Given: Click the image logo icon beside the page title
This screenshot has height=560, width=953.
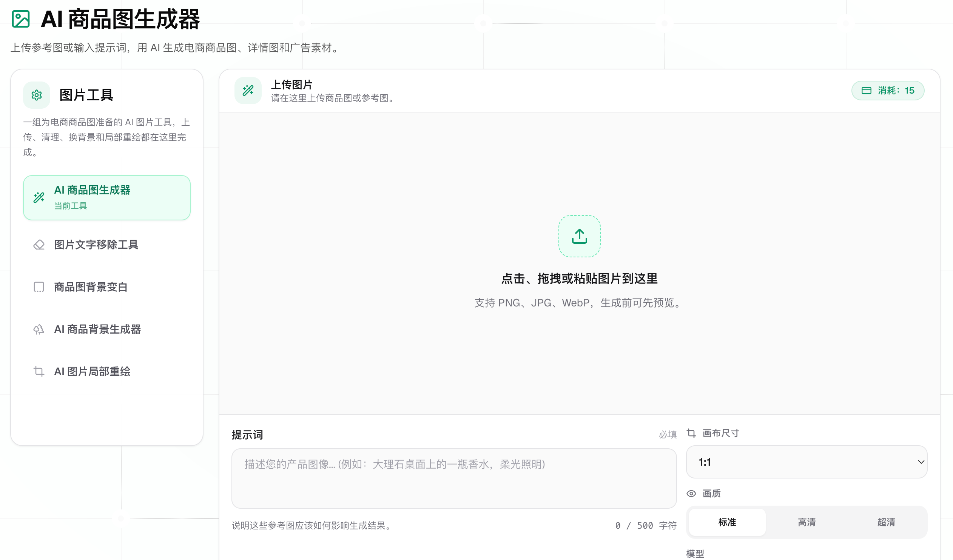Looking at the screenshot, I should [21, 19].
